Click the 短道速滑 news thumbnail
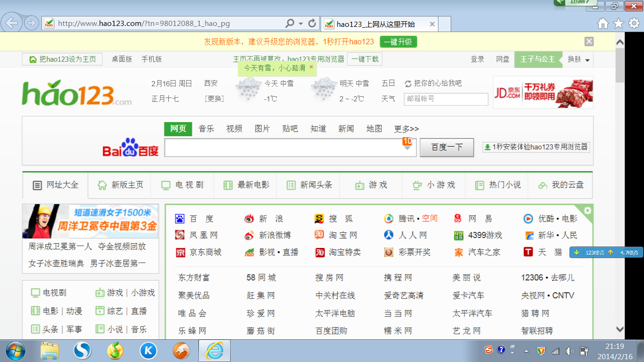Screen dimensions: 644x362 pos(91,221)
